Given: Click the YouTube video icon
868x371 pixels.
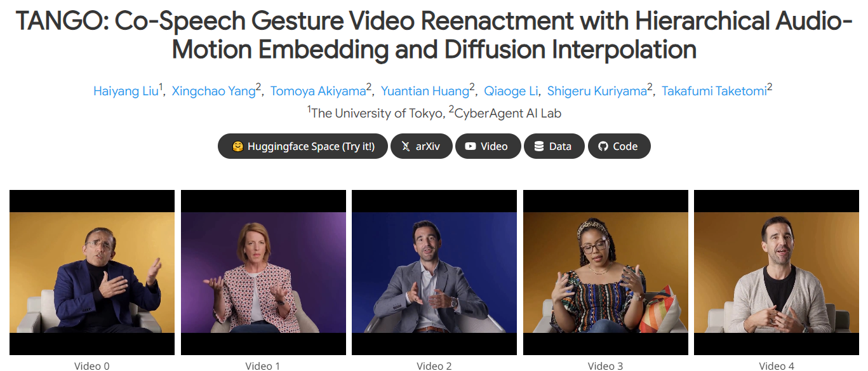Looking at the screenshot, I should pos(471,146).
